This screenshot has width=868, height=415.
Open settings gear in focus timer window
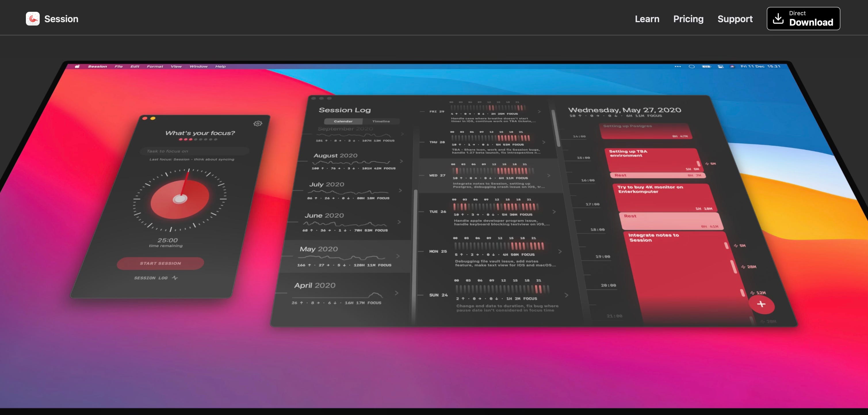(x=257, y=124)
